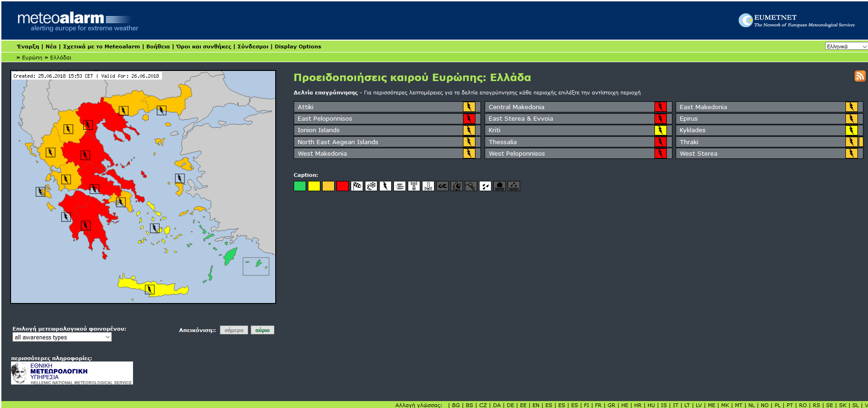Open the Ionion Islands region warnings
The image size is (868, 408).
coord(387,130)
